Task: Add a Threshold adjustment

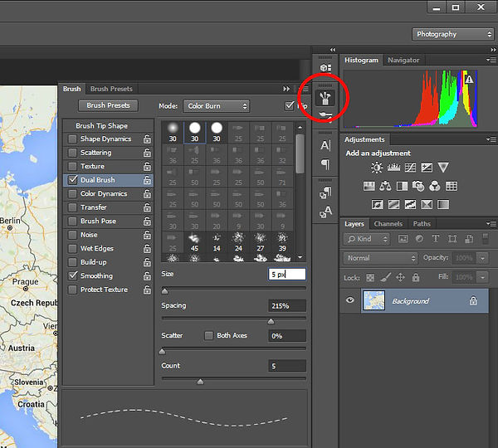Action: [410, 204]
